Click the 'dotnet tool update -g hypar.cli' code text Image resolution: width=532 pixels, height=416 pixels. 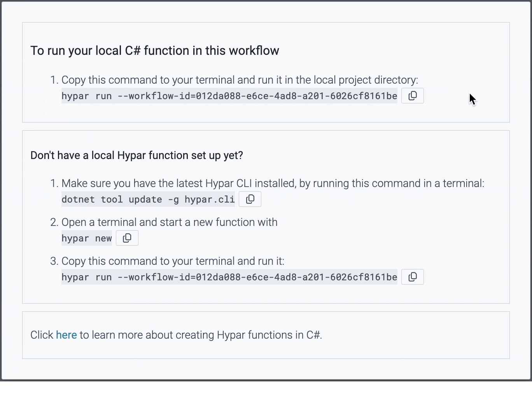pyautogui.click(x=148, y=199)
